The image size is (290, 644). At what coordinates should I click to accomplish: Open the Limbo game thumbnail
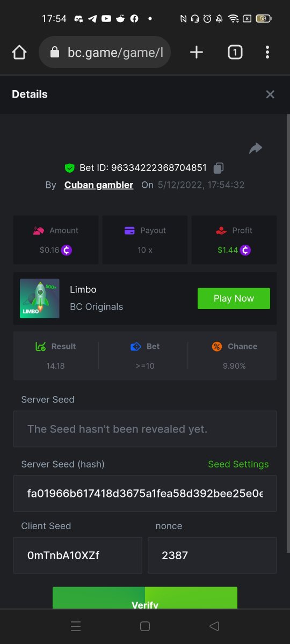pyautogui.click(x=40, y=298)
